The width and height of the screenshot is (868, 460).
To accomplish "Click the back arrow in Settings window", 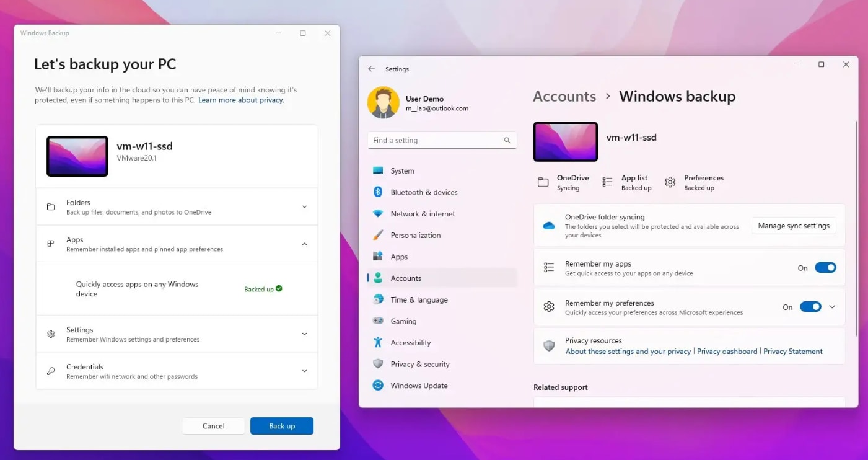I will pyautogui.click(x=371, y=69).
